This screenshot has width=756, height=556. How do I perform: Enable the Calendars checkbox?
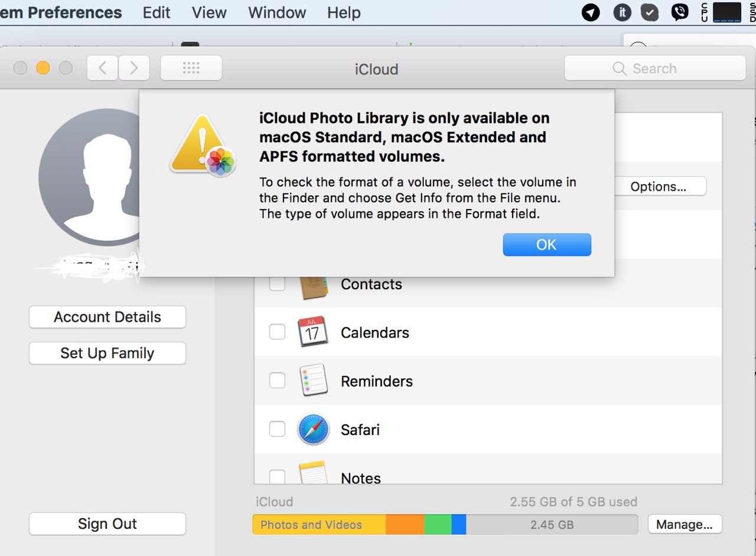tap(277, 332)
